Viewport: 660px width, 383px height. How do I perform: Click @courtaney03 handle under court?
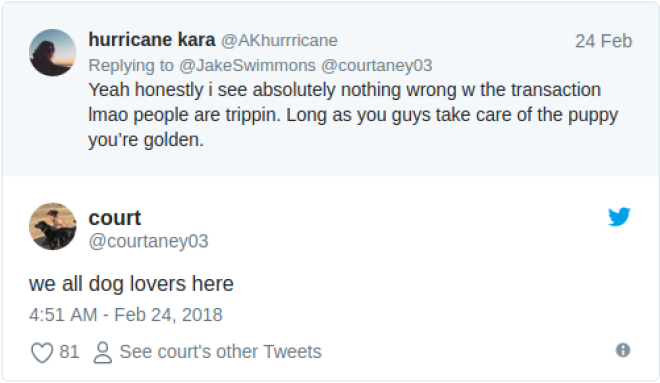click(149, 242)
